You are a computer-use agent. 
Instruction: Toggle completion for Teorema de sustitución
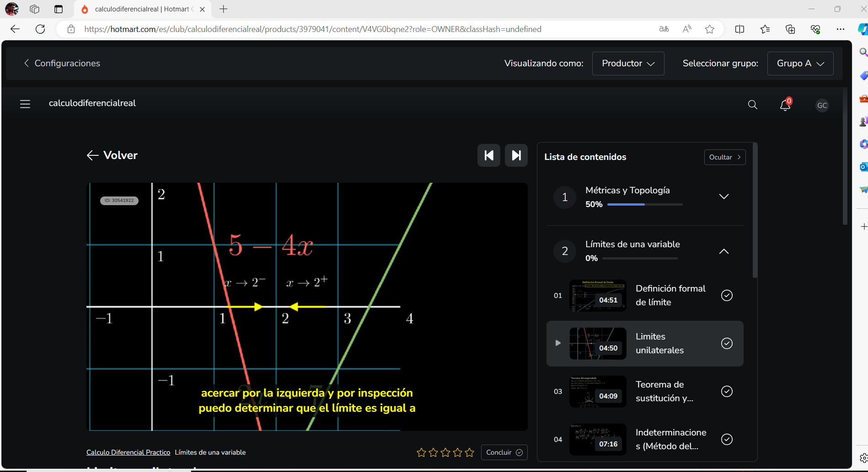[727, 392]
